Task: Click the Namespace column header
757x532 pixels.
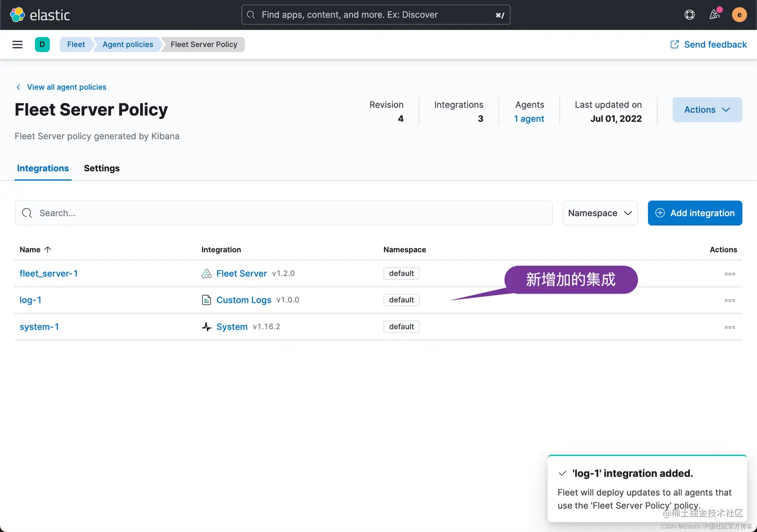Action: click(405, 250)
